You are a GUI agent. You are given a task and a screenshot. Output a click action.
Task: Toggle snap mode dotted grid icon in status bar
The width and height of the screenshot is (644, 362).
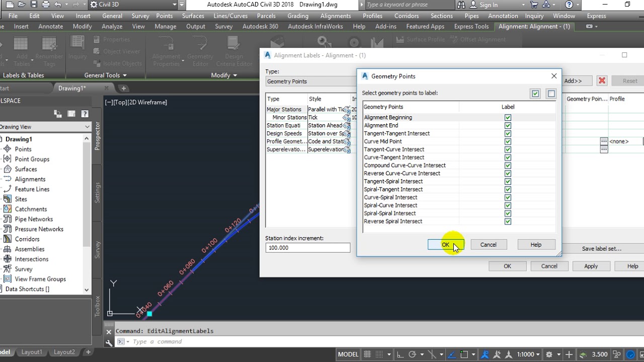point(380,354)
